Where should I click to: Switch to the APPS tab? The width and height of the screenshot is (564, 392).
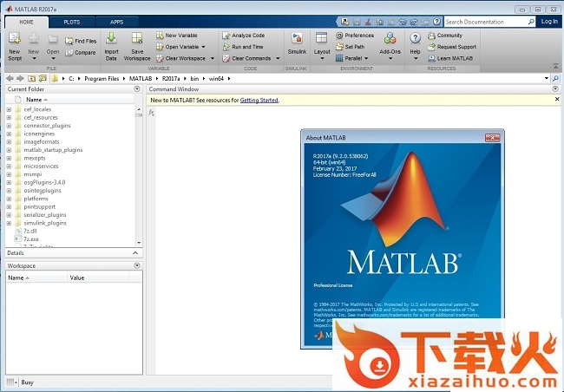click(116, 21)
